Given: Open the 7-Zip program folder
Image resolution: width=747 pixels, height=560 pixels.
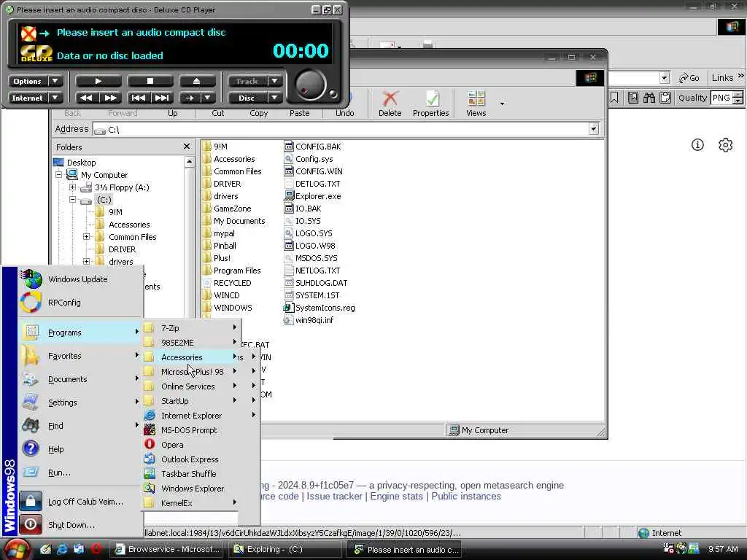Looking at the screenshot, I should coord(192,328).
